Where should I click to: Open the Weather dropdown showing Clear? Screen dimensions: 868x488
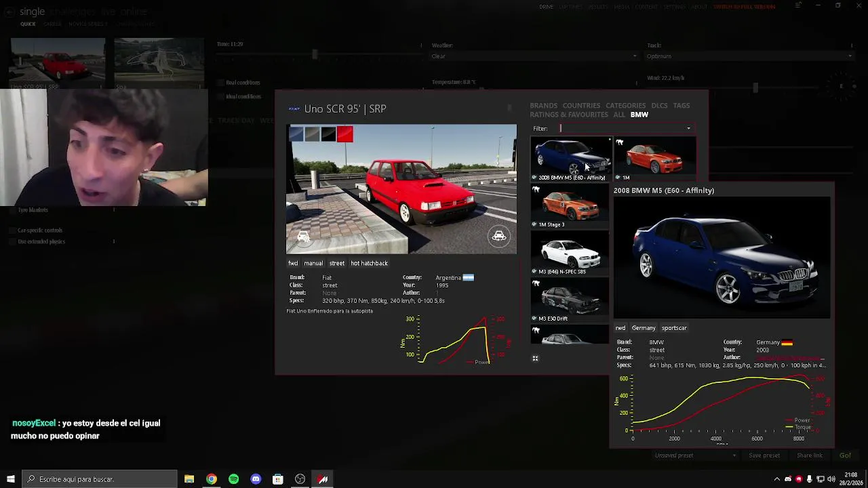click(x=535, y=56)
